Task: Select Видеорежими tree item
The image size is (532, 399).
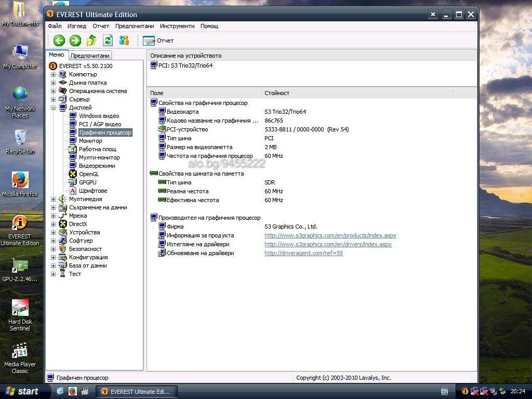Action: (x=97, y=166)
